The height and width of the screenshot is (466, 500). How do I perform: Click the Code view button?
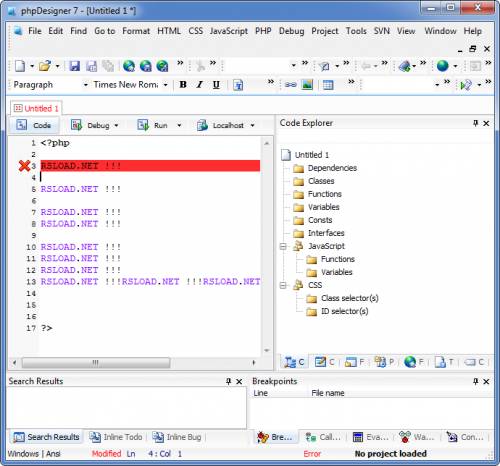[x=34, y=126]
